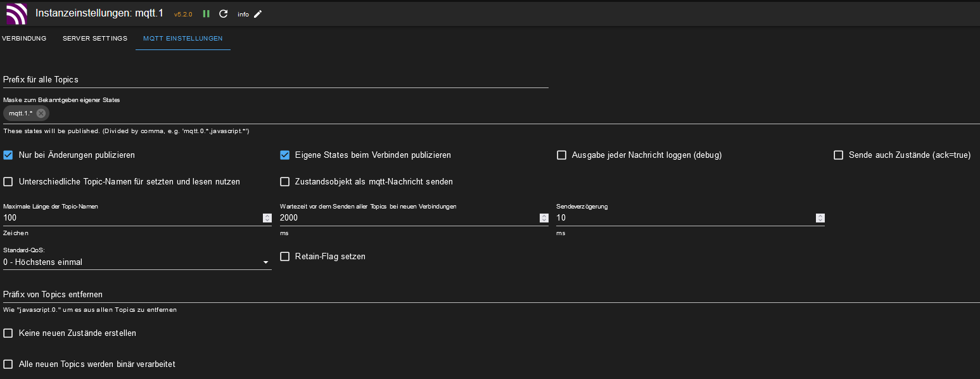Select the MQTT Einstellungen tab
Screen dimensions: 980x379
pyautogui.click(x=183, y=39)
